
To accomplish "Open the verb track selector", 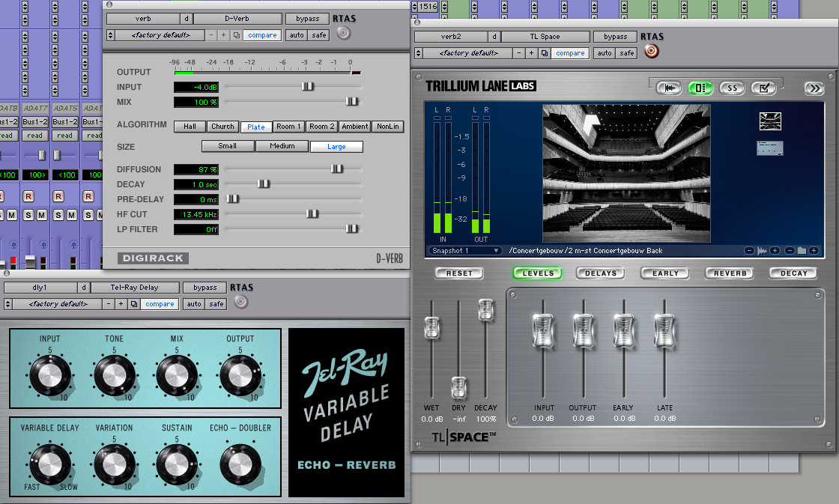I will click(143, 19).
